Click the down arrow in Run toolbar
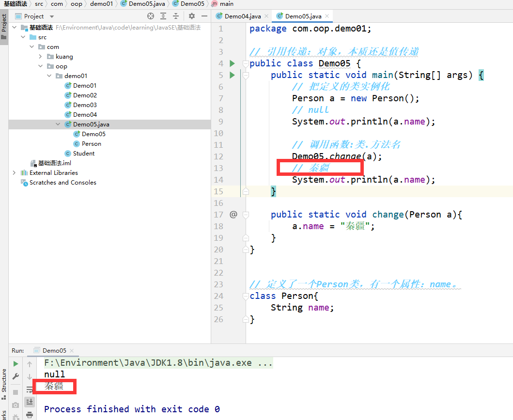513x420 pixels. pos(30,377)
